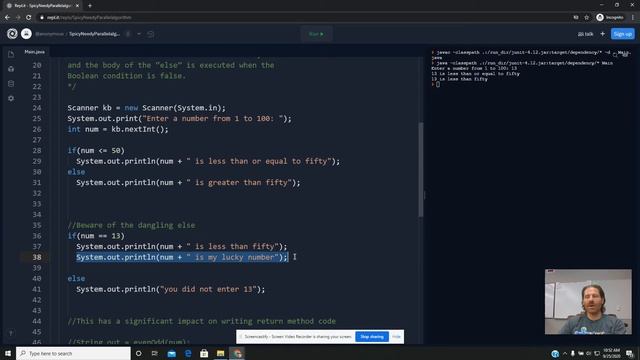Open the Settings gear in sidebar

pos(11,98)
